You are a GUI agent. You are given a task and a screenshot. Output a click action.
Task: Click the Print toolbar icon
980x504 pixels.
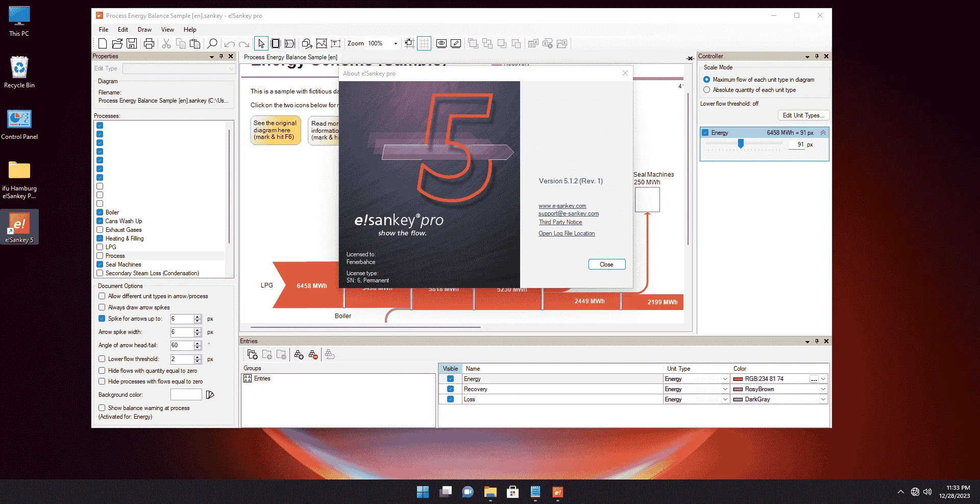pos(149,43)
